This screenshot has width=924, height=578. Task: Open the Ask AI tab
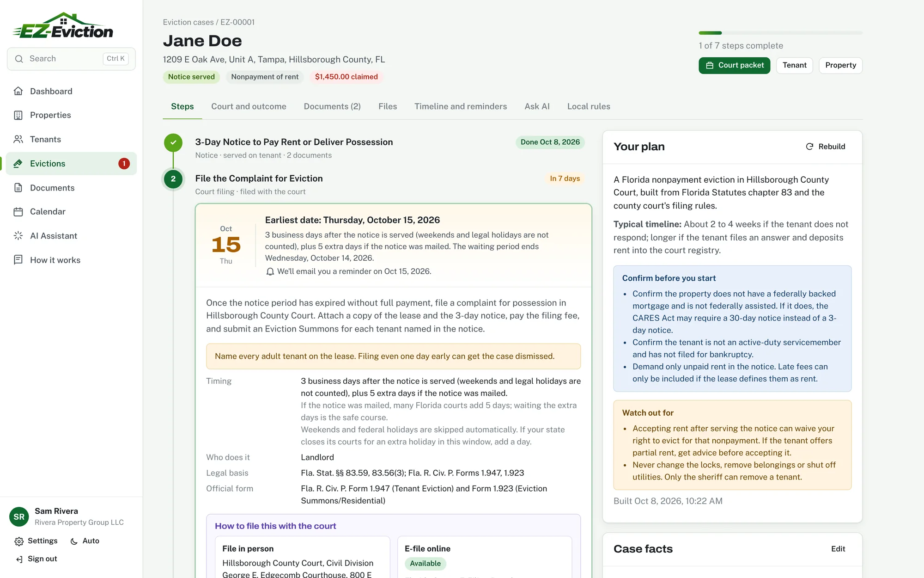(537, 106)
